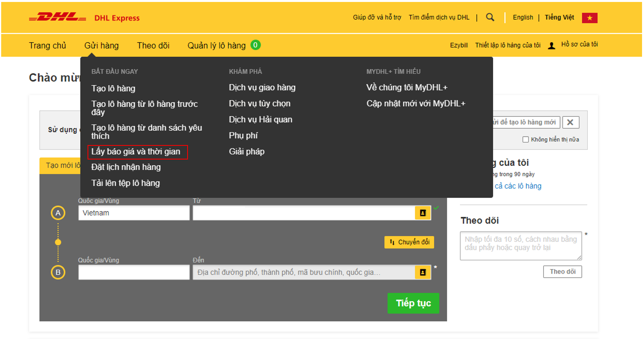Tick the Không hiển thị nữa checkbox

[x=526, y=140]
